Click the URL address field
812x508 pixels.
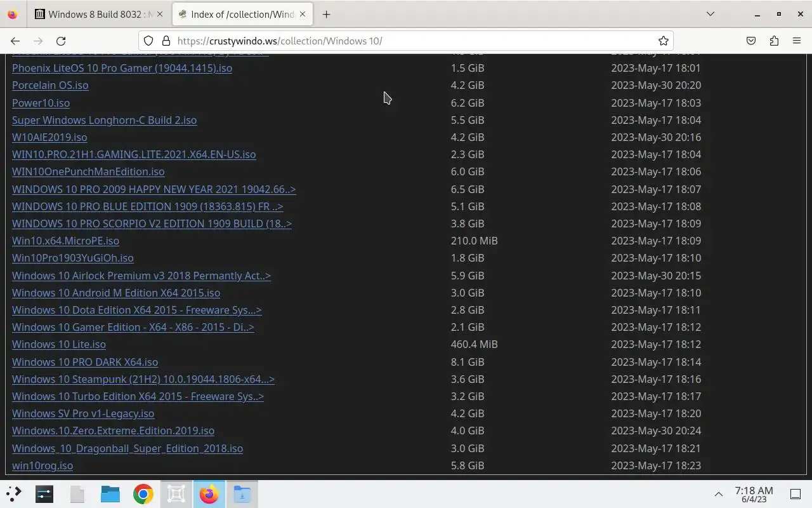tap(406, 41)
